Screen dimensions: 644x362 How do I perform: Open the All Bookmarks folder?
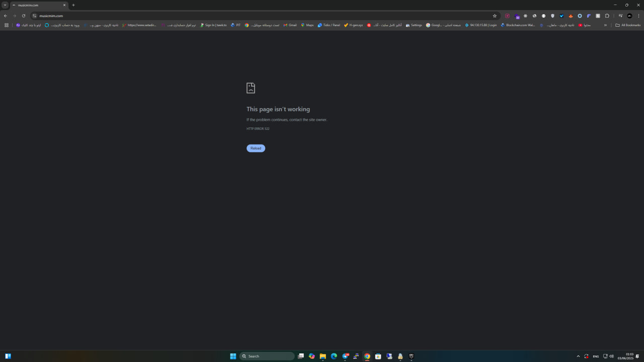(628, 25)
